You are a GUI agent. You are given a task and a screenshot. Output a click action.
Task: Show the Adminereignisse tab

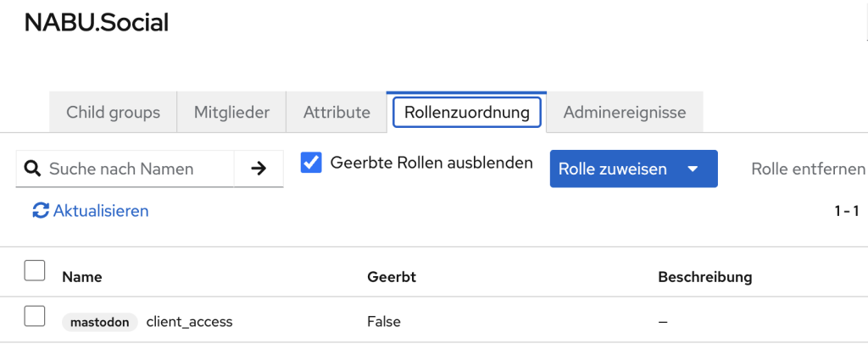[x=624, y=112]
